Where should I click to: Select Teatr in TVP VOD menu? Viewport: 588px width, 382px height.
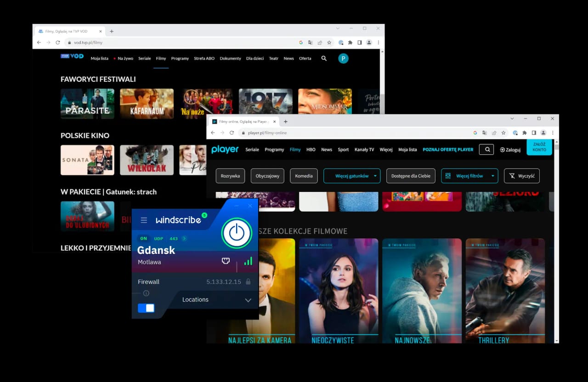click(274, 58)
